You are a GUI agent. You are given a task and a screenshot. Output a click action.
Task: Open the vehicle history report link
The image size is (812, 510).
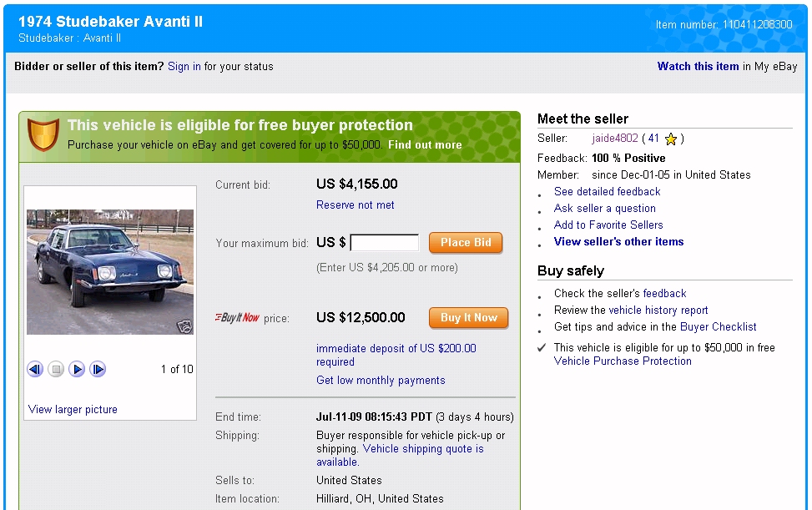point(658,311)
